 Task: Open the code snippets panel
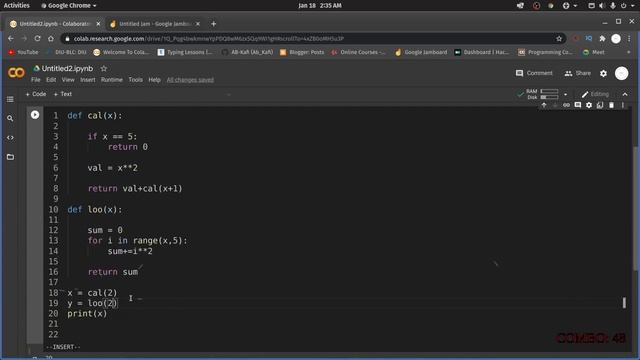[10, 138]
